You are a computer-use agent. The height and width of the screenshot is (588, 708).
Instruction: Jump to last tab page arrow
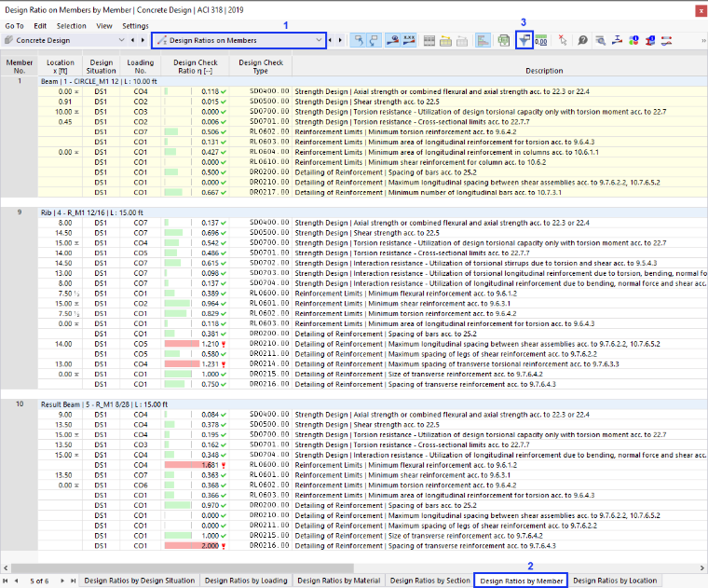[73, 581]
